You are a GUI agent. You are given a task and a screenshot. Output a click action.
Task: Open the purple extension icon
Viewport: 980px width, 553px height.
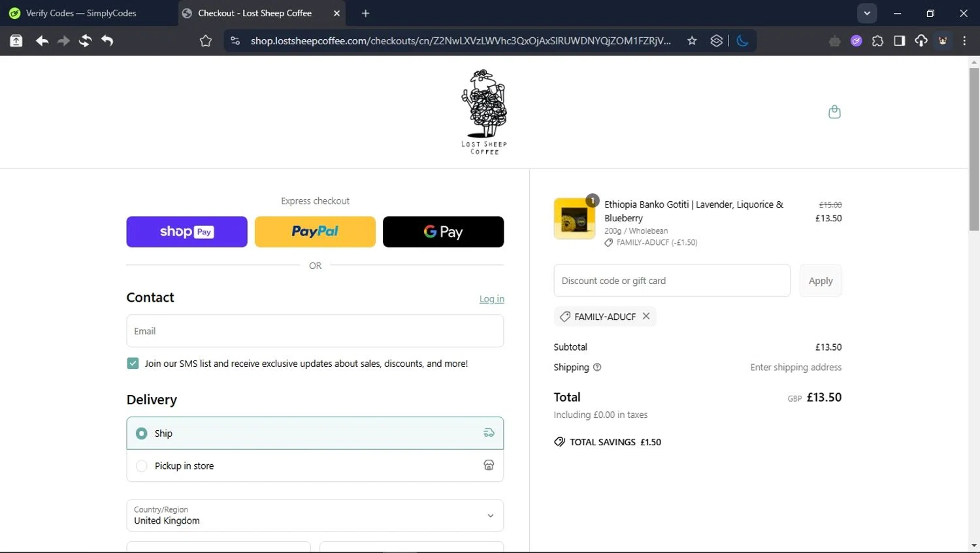point(856,40)
